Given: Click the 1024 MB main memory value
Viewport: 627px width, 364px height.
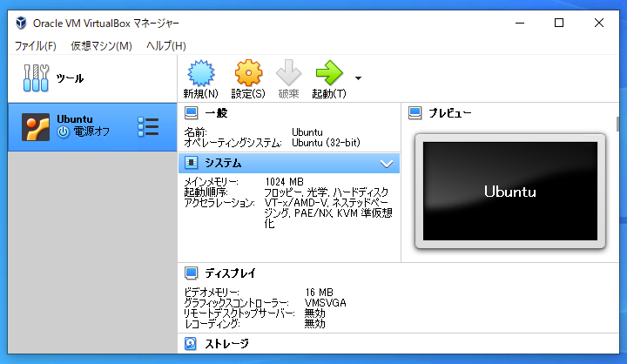Looking at the screenshot, I should point(284,182).
